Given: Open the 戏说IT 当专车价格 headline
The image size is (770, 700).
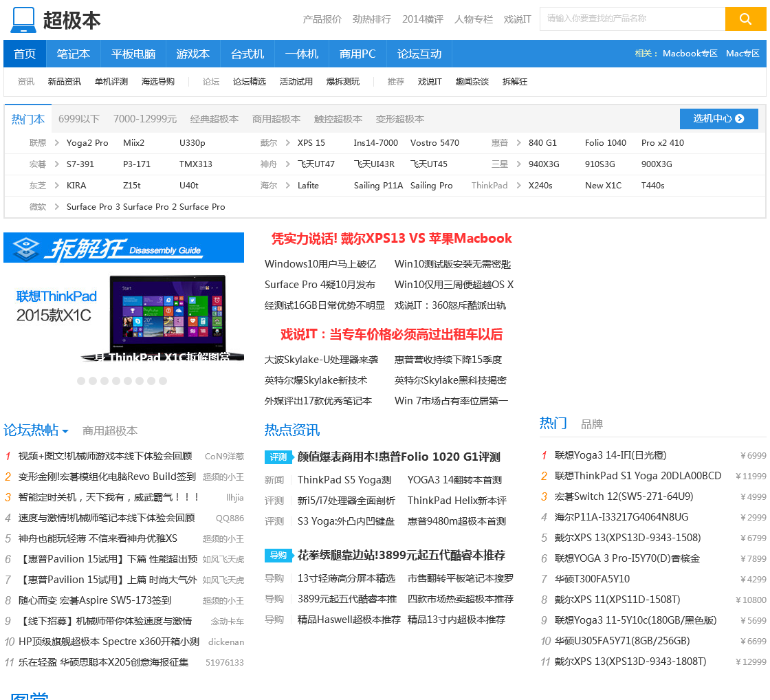Looking at the screenshot, I should tap(392, 334).
